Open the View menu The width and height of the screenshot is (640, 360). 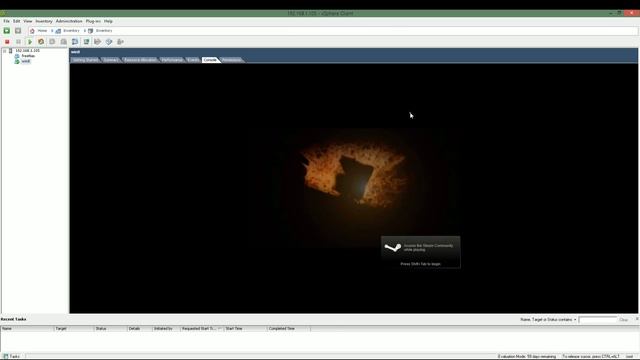click(x=28, y=21)
